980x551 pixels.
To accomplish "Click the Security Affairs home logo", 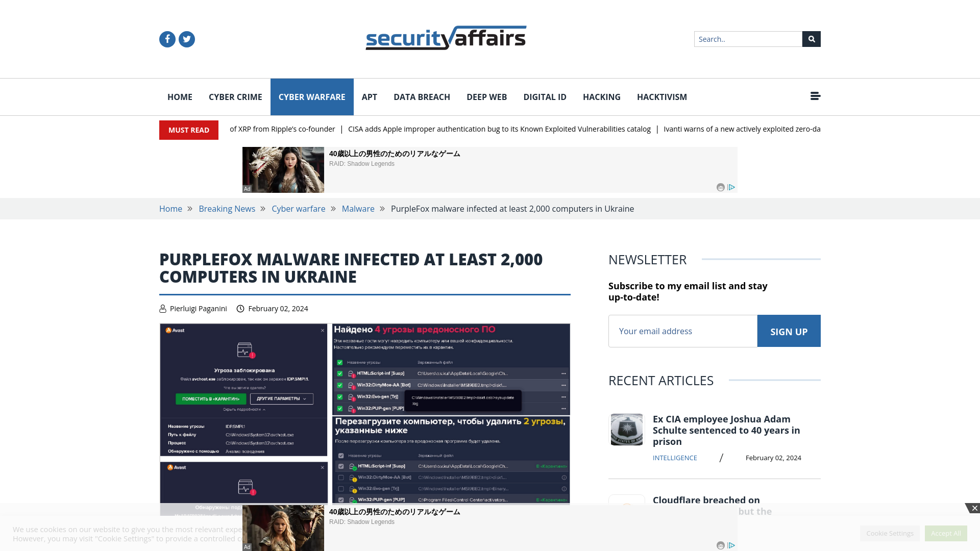I will (x=446, y=38).
